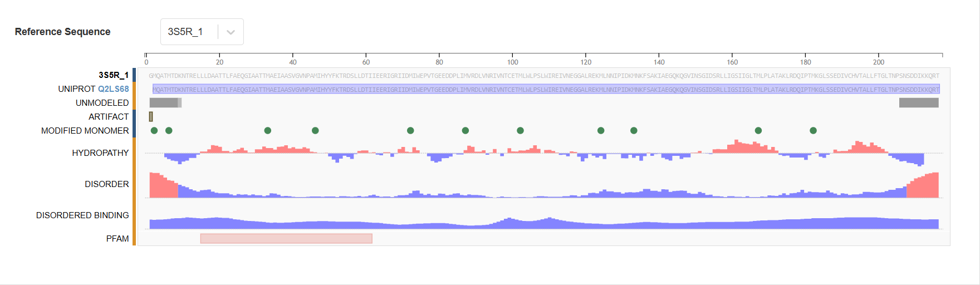Viewport: 980px width, 285px height.
Task: Select the modified monomer marker near position 46
Action: 315,131
